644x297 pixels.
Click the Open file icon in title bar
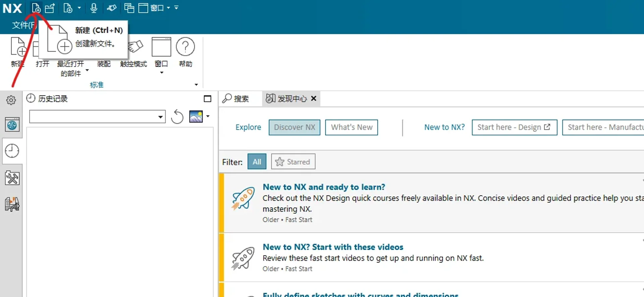pos(50,8)
